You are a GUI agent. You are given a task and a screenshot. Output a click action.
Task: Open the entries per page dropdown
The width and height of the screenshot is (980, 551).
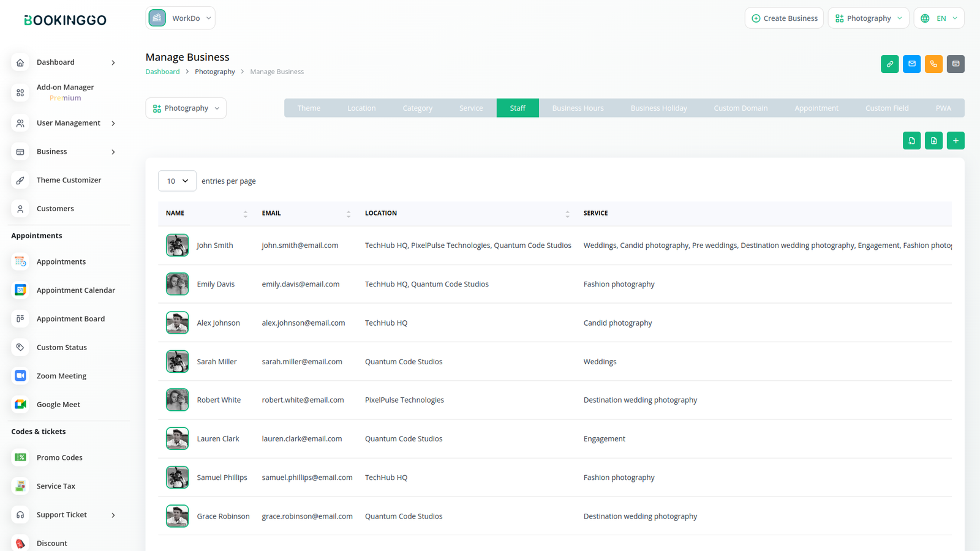[177, 181]
